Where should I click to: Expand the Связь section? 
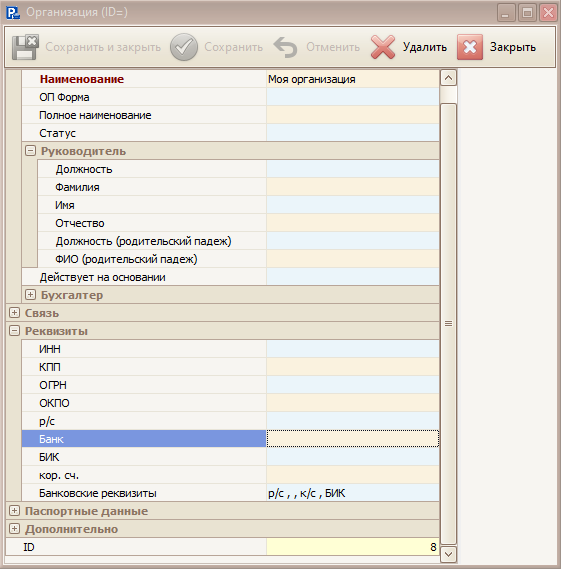click(x=14, y=312)
